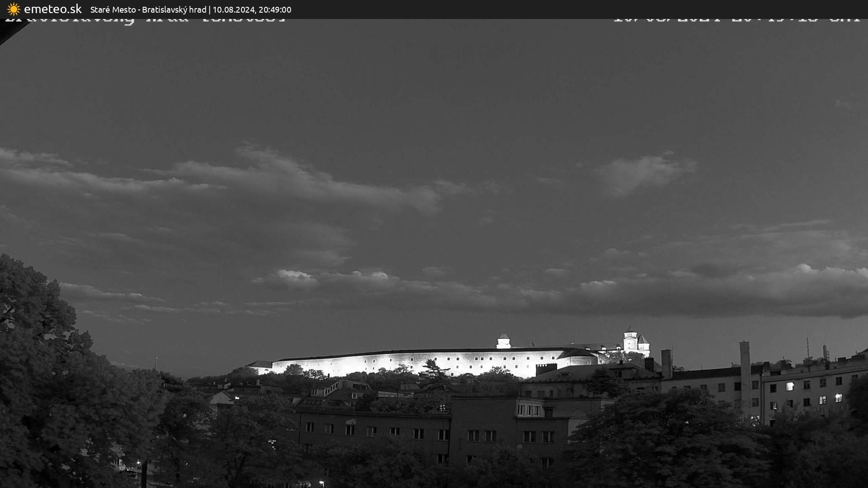
Task: Click the sun logo icon
Action: click(14, 9)
